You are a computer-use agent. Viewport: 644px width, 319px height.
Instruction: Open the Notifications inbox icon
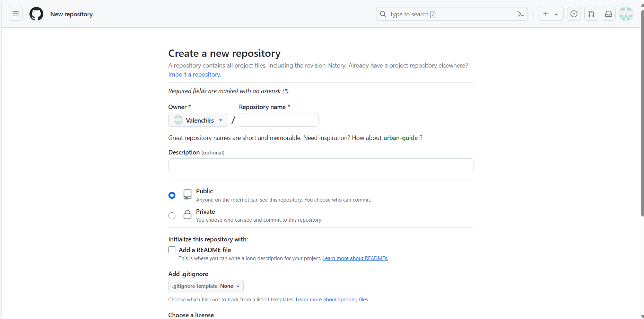coord(609,14)
